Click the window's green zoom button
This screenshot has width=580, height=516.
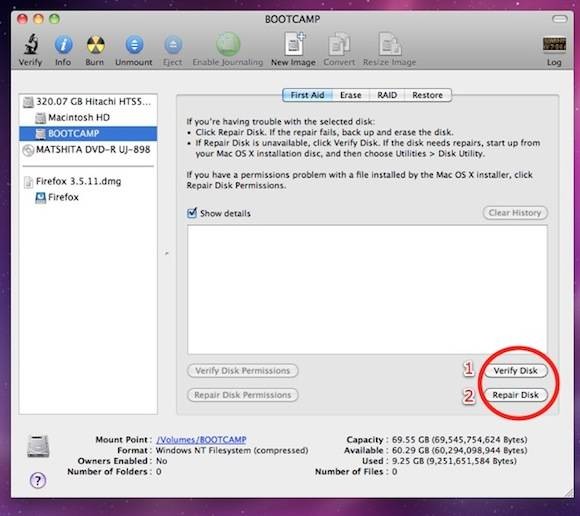[x=55, y=19]
